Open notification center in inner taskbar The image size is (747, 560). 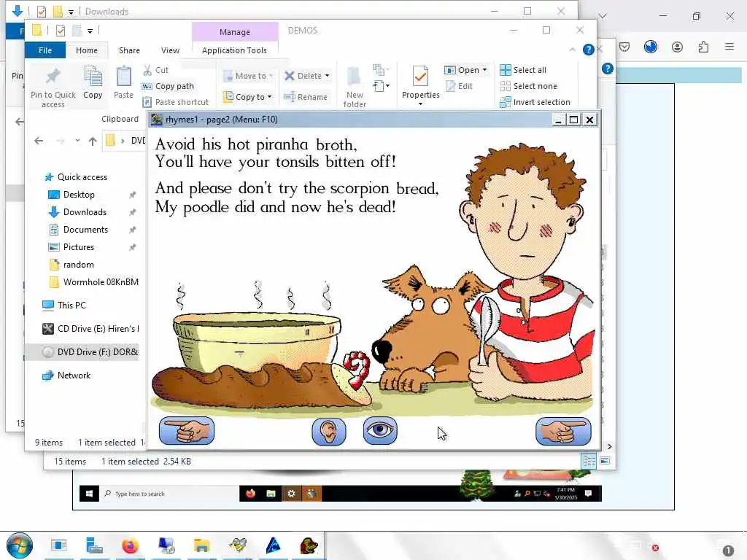pos(589,494)
